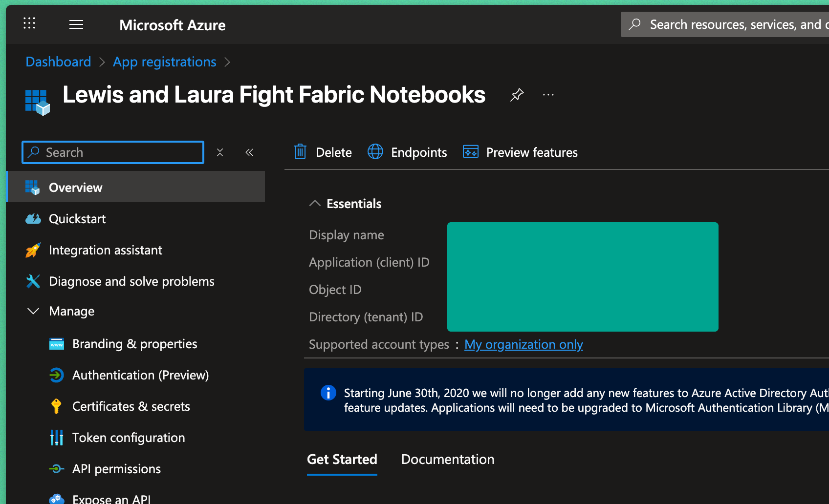829x504 pixels.
Task: Click the Branding & properties icon
Action: pos(57,344)
